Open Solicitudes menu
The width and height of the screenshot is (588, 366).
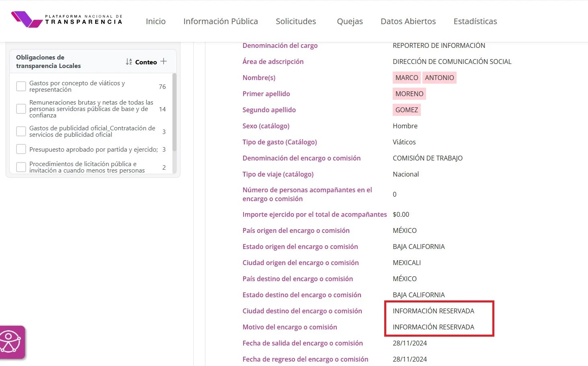pos(296,21)
